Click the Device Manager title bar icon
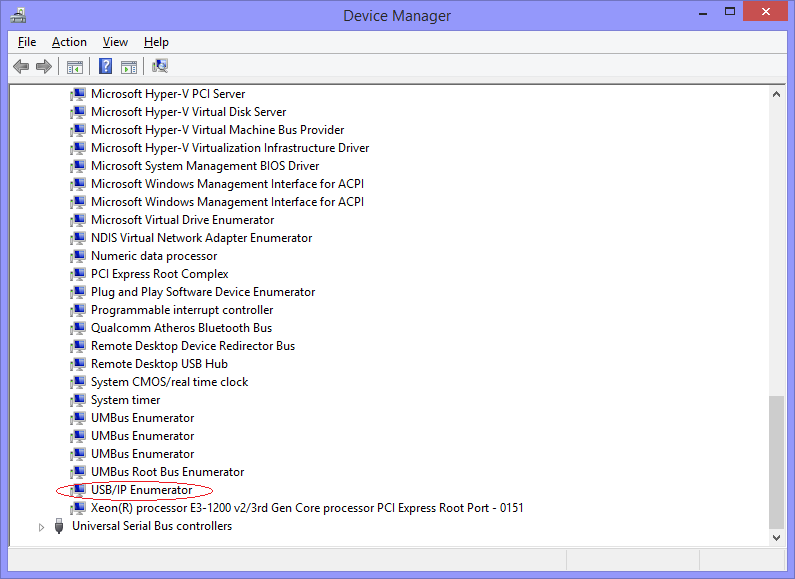The image size is (795, 579). (18, 15)
